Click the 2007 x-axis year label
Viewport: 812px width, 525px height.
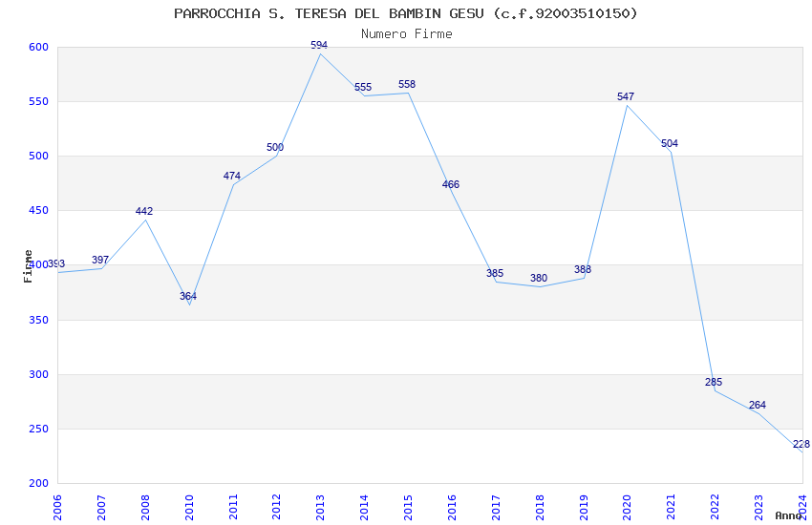coord(101,507)
